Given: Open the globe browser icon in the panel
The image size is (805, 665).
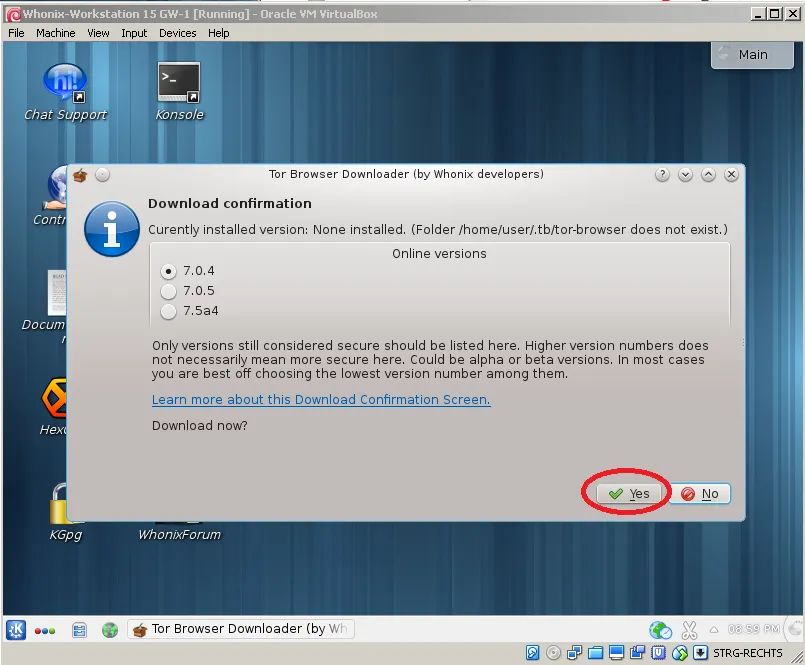Looking at the screenshot, I should [110, 630].
